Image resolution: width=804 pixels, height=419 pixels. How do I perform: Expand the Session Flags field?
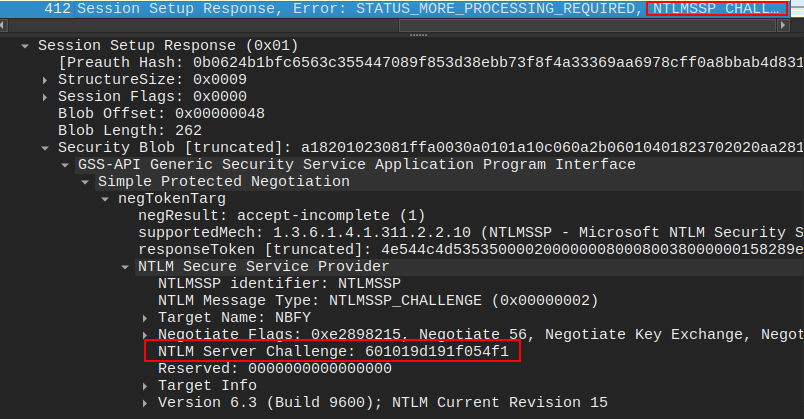(45, 97)
